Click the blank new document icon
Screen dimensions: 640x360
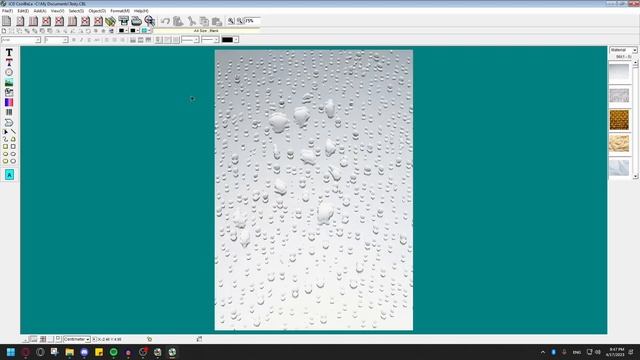[x=7, y=21]
